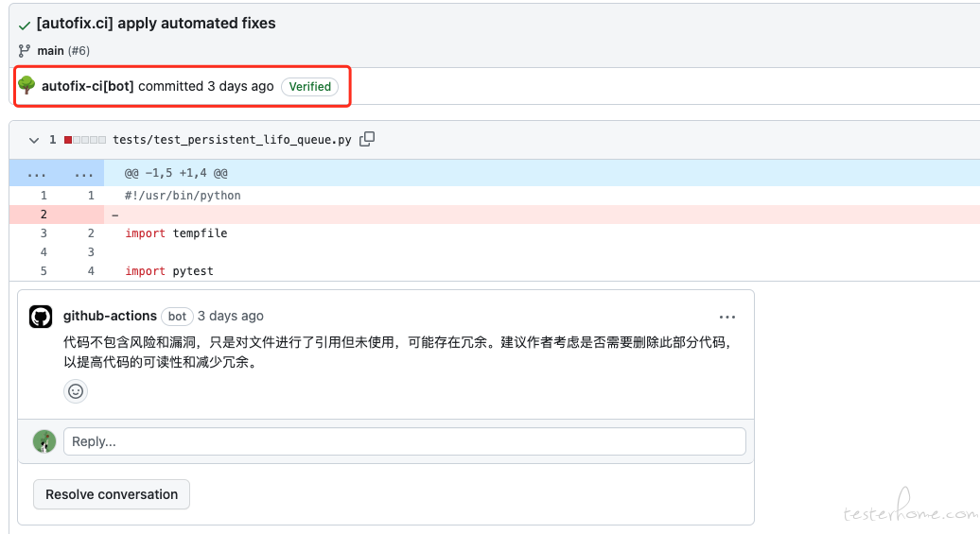This screenshot has height=534, width=980.
Task: Click the bot label badge
Action: click(x=178, y=317)
